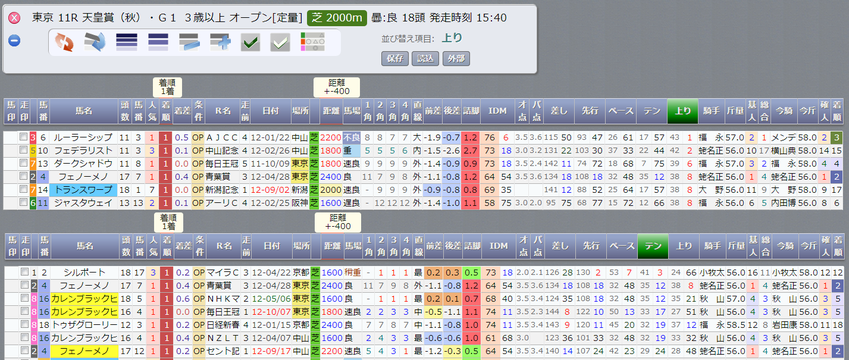
Task: Click the white checkmark on gray icon
Action: [x=280, y=42]
